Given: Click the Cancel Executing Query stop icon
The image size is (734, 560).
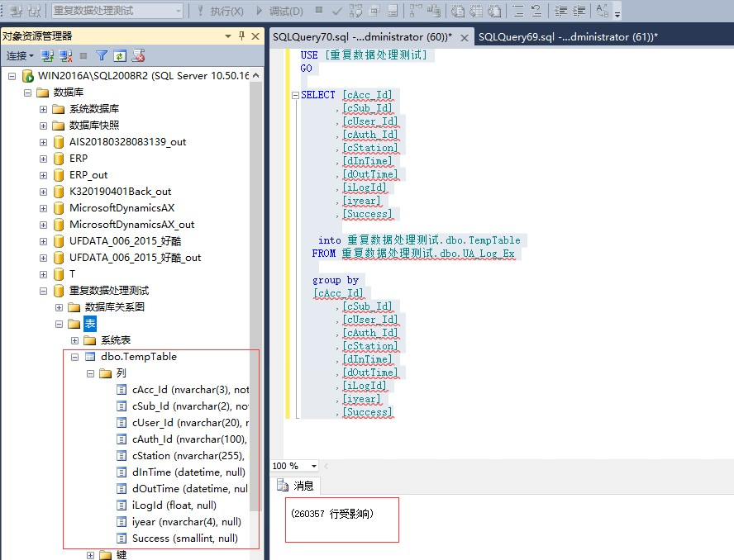Looking at the screenshot, I should point(319,10).
